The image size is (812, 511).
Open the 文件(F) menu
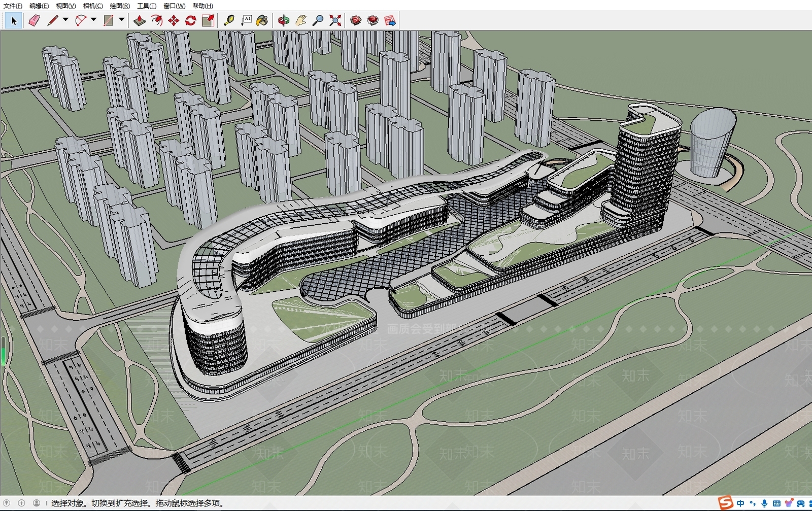(x=13, y=6)
